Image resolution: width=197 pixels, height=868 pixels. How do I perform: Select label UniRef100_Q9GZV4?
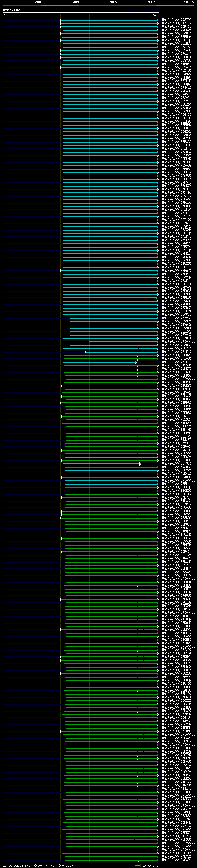click(176, 809)
